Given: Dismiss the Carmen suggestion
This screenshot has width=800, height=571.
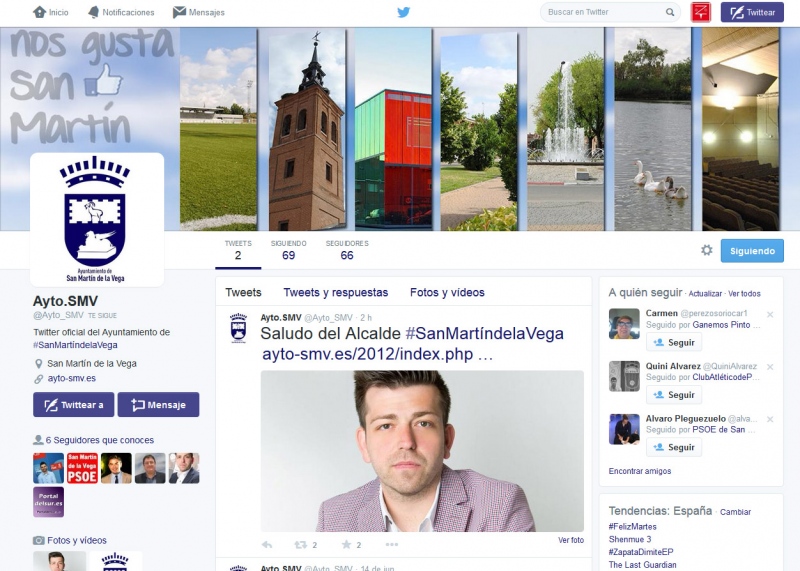Looking at the screenshot, I should (x=770, y=314).
